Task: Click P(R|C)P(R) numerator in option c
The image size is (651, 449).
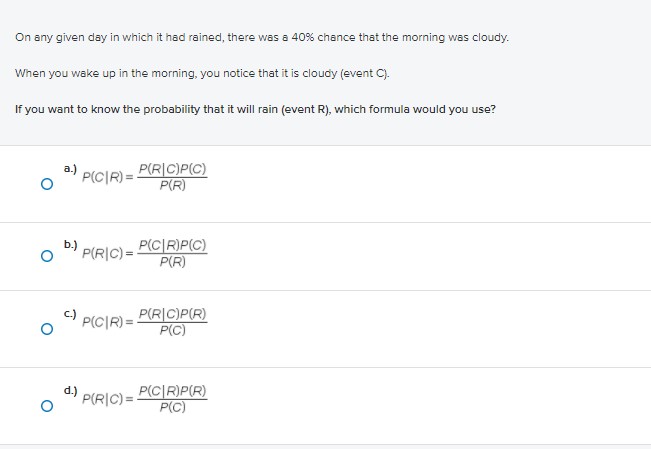Action: [x=172, y=314]
